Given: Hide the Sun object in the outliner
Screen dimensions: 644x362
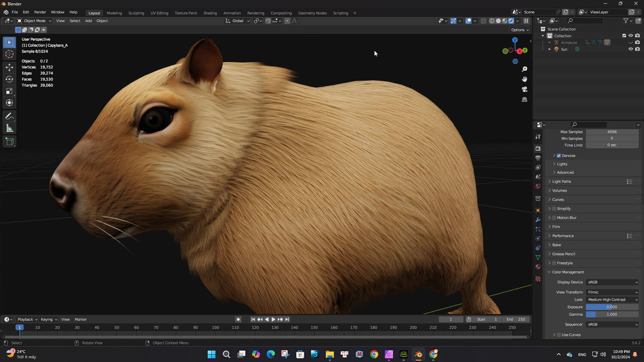Looking at the screenshot, I should pyautogui.click(x=630, y=49).
